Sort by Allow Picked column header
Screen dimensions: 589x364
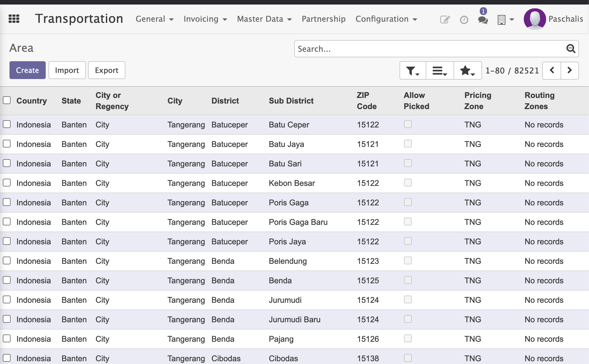pyautogui.click(x=417, y=101)
